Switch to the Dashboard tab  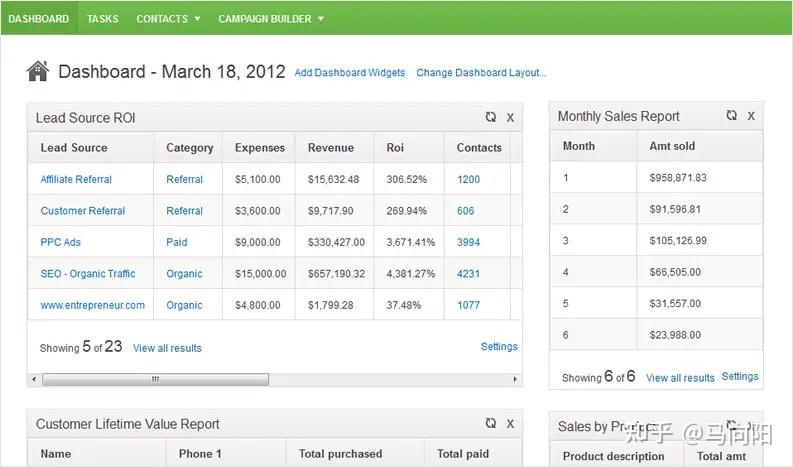point(38,18)
